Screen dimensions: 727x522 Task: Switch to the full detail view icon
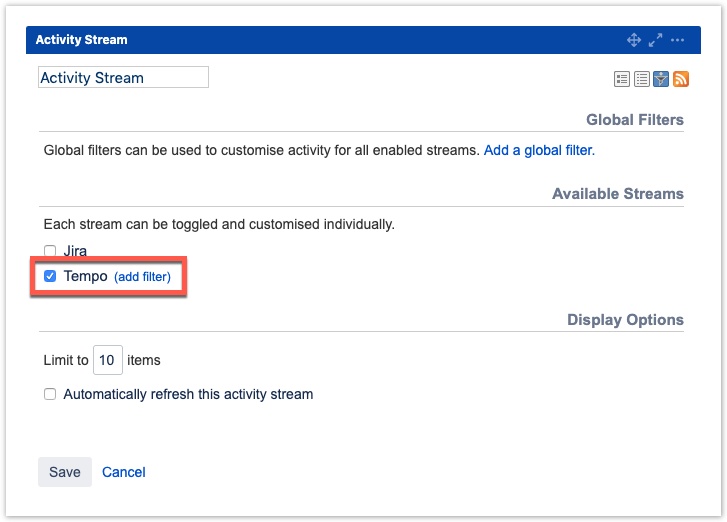tap(621, 79)
